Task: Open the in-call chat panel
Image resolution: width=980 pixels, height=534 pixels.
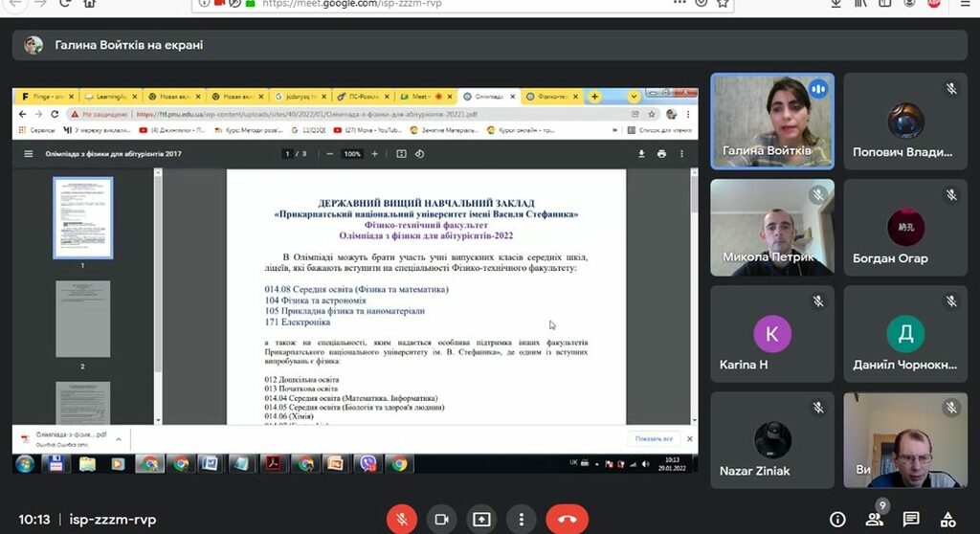Action: [x=911, y=520]
